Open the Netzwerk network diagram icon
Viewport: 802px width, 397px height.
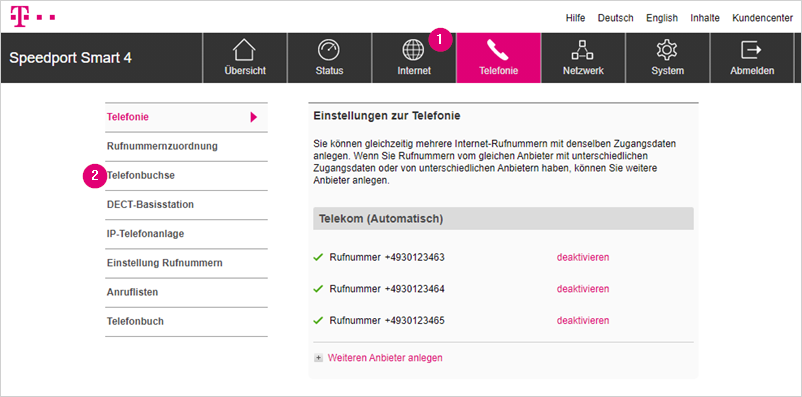click(x=583, y=51)
